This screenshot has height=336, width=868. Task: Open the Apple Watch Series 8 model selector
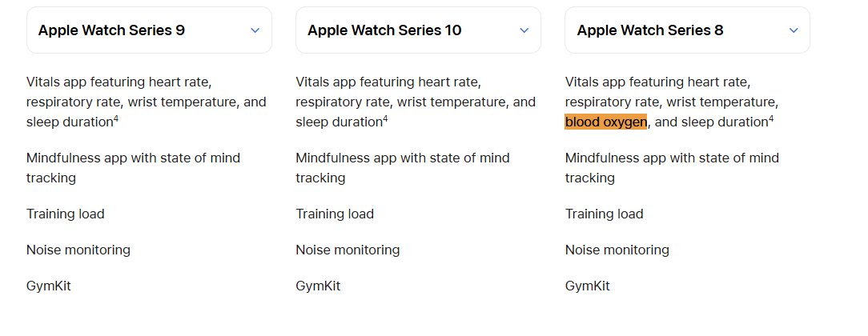(688, 30)
